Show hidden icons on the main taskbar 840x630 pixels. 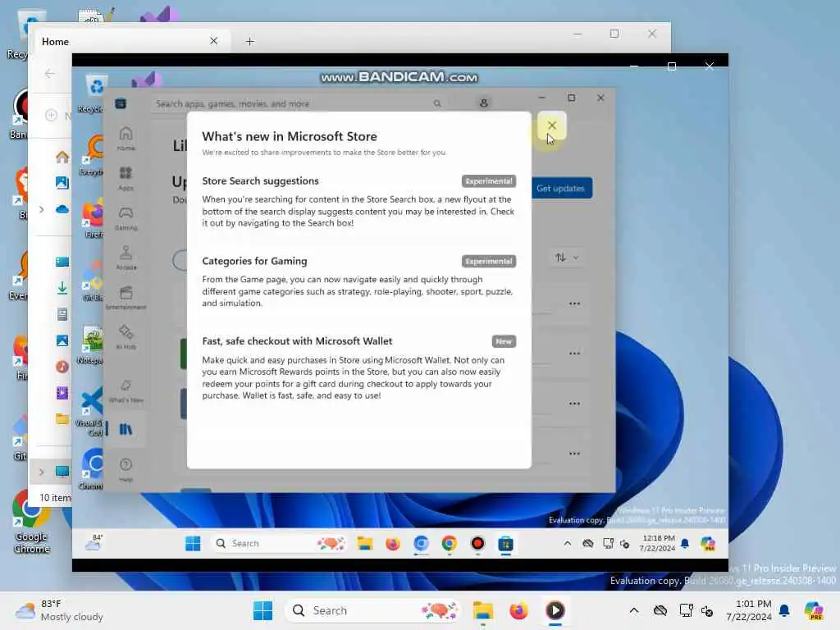point(634,610)
